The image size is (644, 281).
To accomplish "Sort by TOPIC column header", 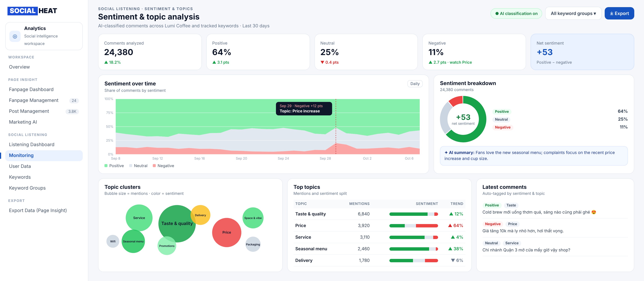I will click(301, 204).
